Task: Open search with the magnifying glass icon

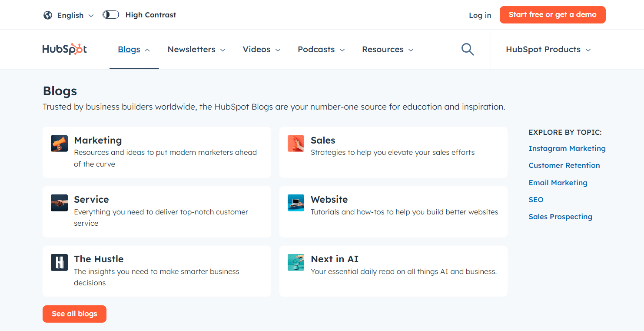Action: (x=468, y=49)
